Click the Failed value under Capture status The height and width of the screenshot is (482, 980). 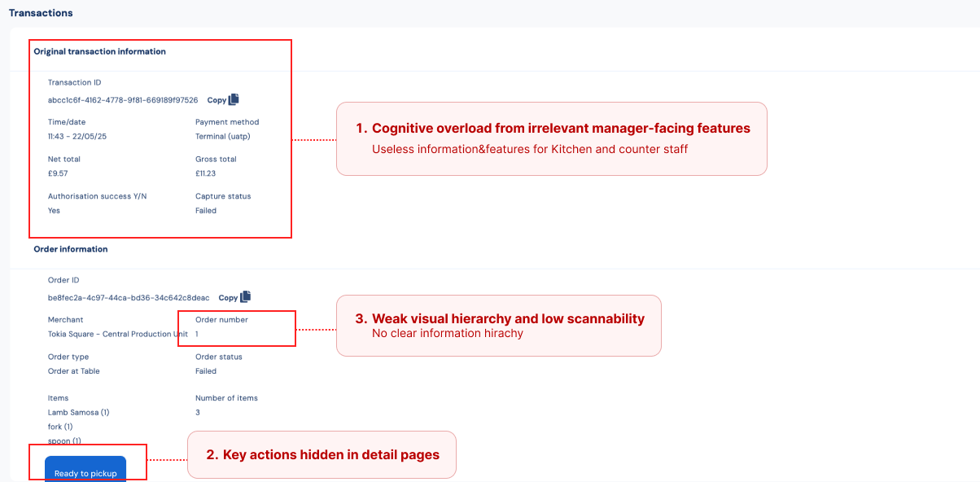[x=206, y=211]
